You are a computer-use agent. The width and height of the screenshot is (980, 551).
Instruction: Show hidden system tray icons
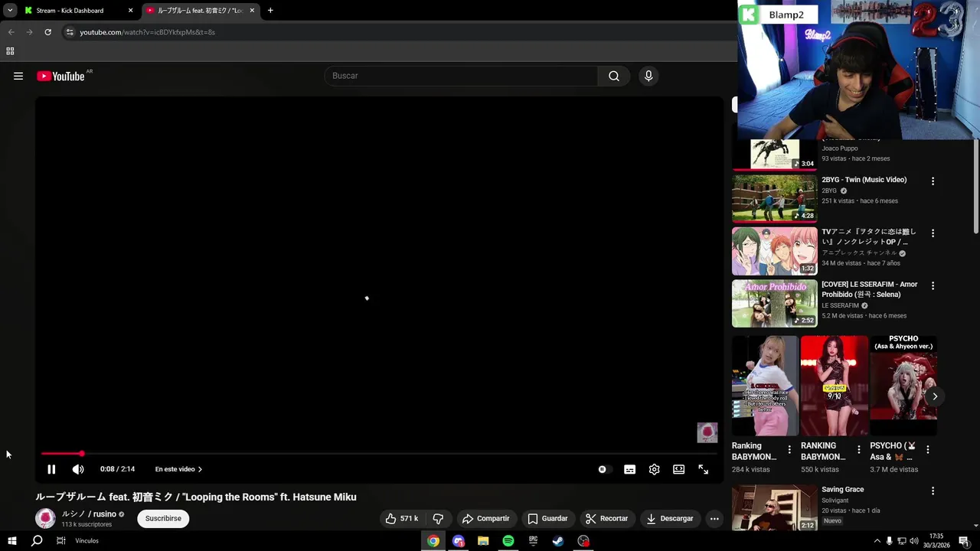pyautogui.click(x=877, y=541)
